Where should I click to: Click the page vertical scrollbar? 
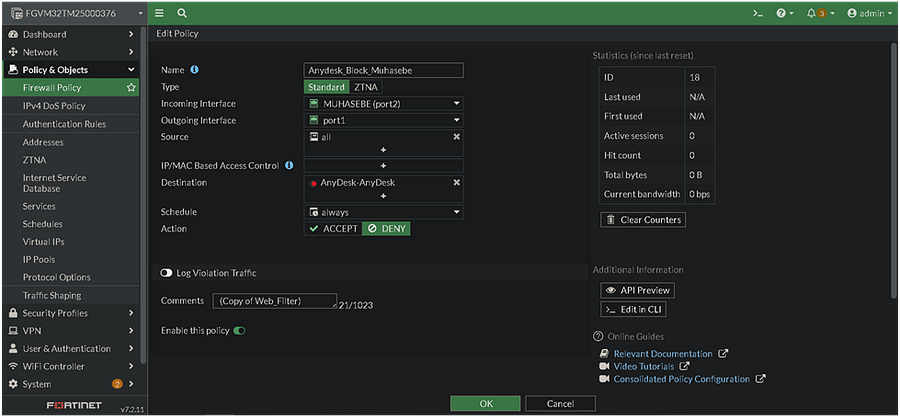tap(893, 170)
